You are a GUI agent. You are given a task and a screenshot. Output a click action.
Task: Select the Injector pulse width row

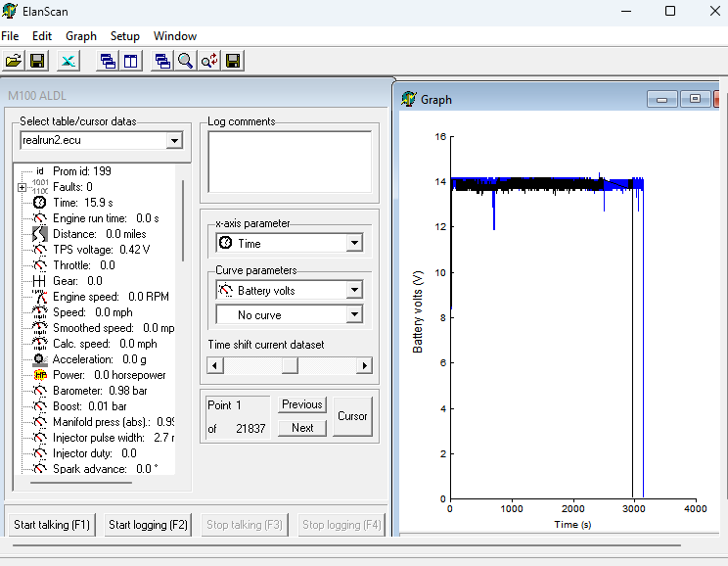point(114,438)
